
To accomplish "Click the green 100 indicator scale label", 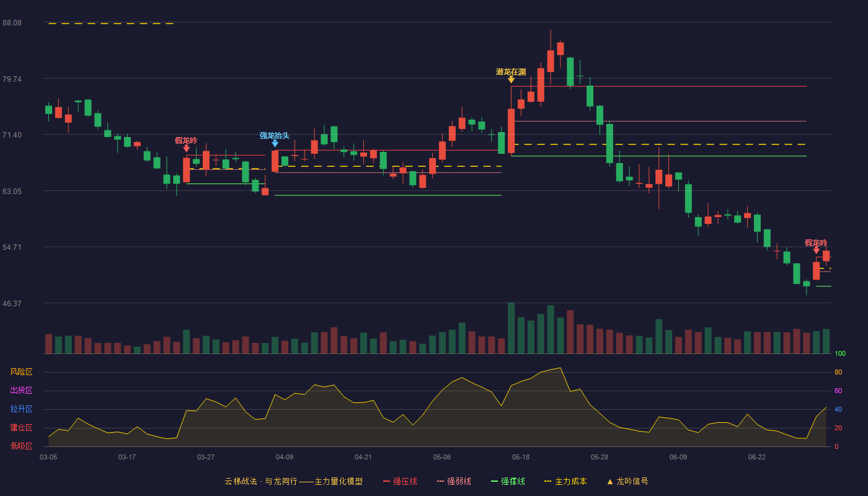I will coord(839,354).
